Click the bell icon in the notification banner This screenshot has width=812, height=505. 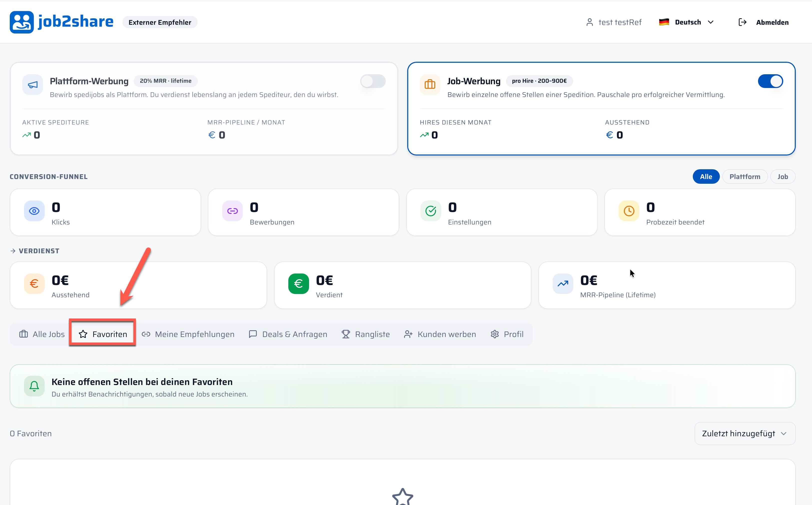click(x=34, y=386)
